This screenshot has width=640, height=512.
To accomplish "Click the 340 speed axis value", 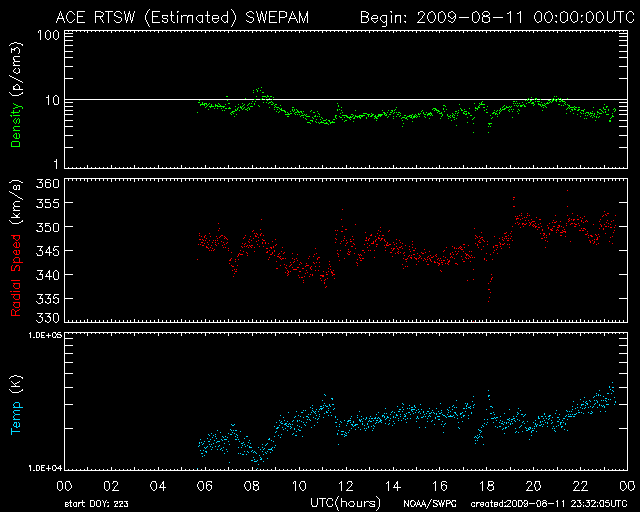I will click(x=47, y=275).
